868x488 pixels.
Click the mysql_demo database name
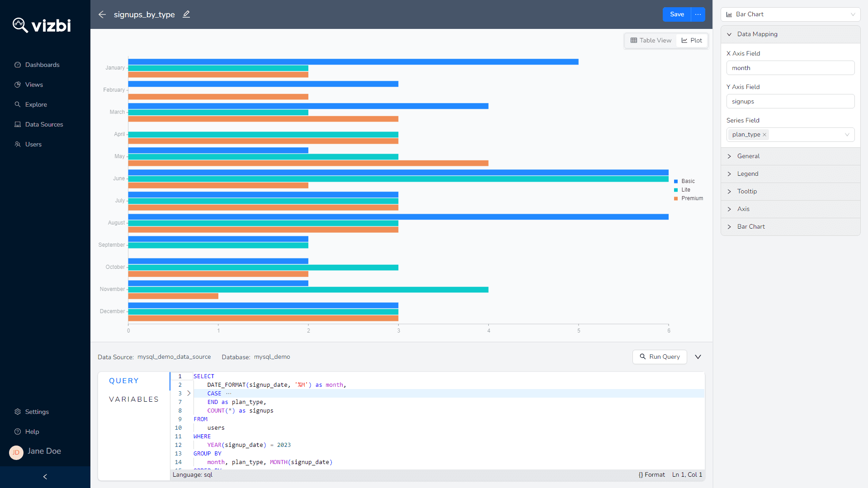(272, 357)
